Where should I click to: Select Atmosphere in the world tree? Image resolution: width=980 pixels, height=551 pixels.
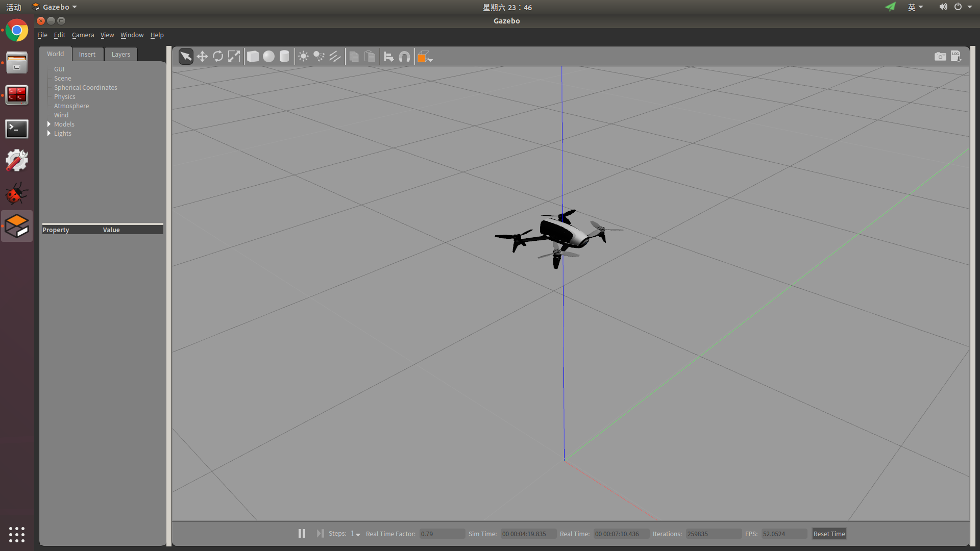coord(71,106)
